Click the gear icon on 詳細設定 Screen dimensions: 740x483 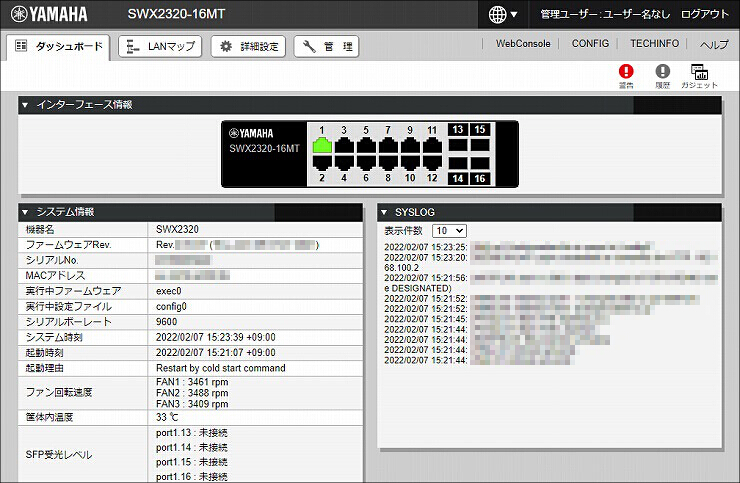226,46
